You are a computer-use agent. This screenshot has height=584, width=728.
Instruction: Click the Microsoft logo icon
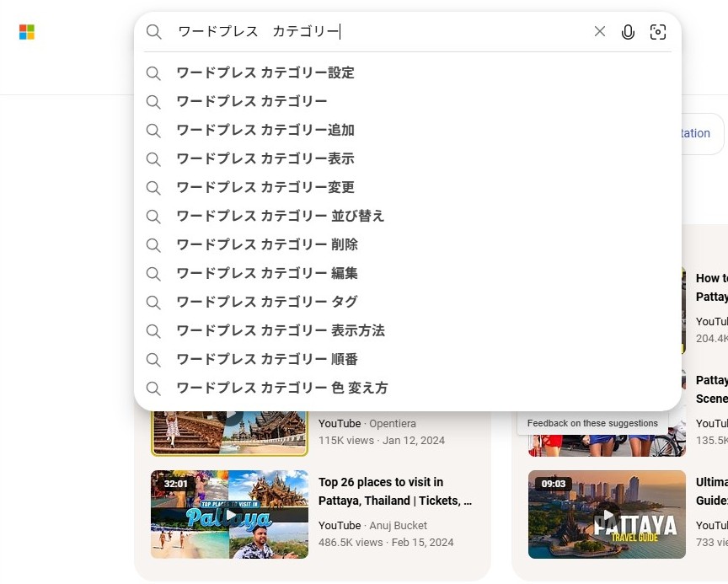(27, 32)
